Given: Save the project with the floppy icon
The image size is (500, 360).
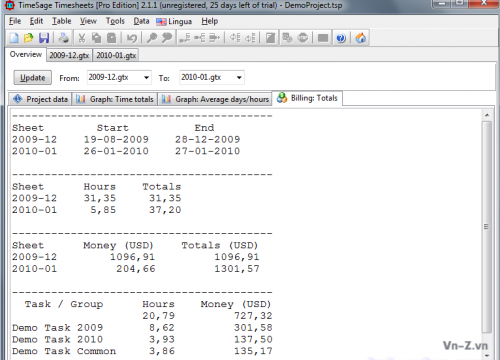Looking at the screenshot, I should [x=44, y=38].
